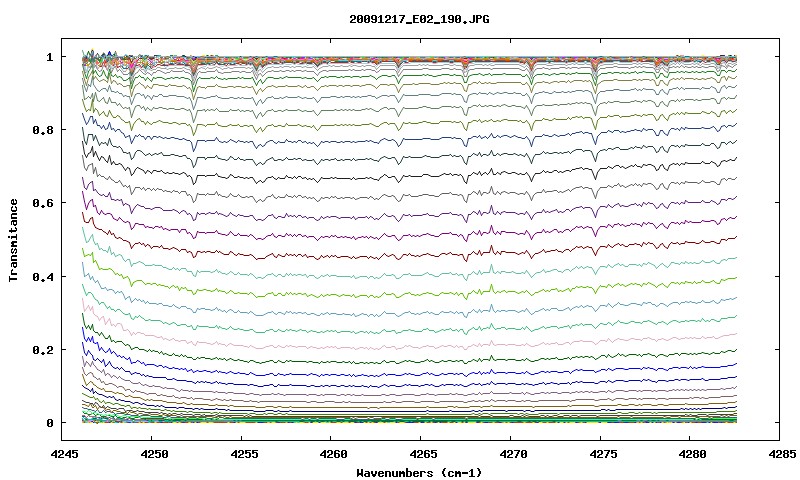The image size is (800, 480).
Task: Click the y-axis tick label 0.4
Action: coord(43,276)
